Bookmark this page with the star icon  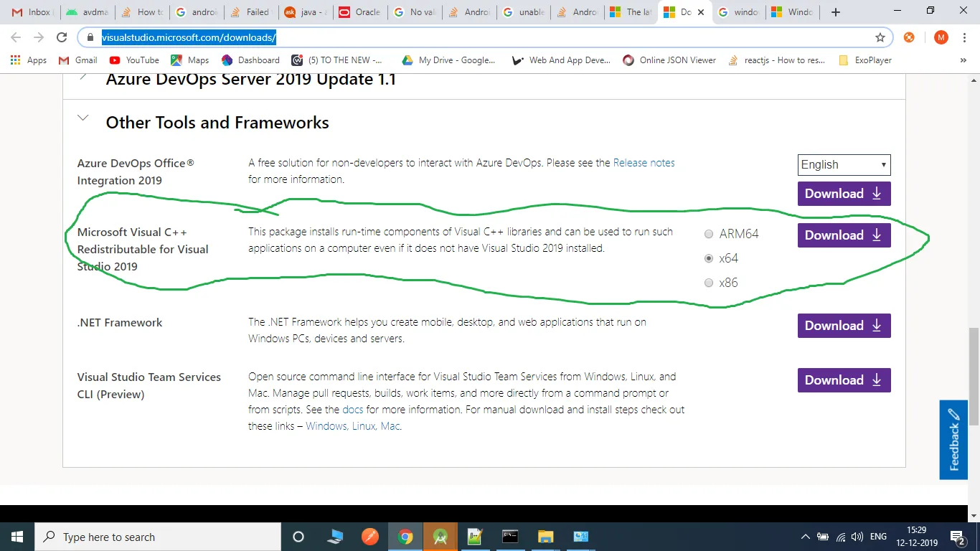(880, 37)
